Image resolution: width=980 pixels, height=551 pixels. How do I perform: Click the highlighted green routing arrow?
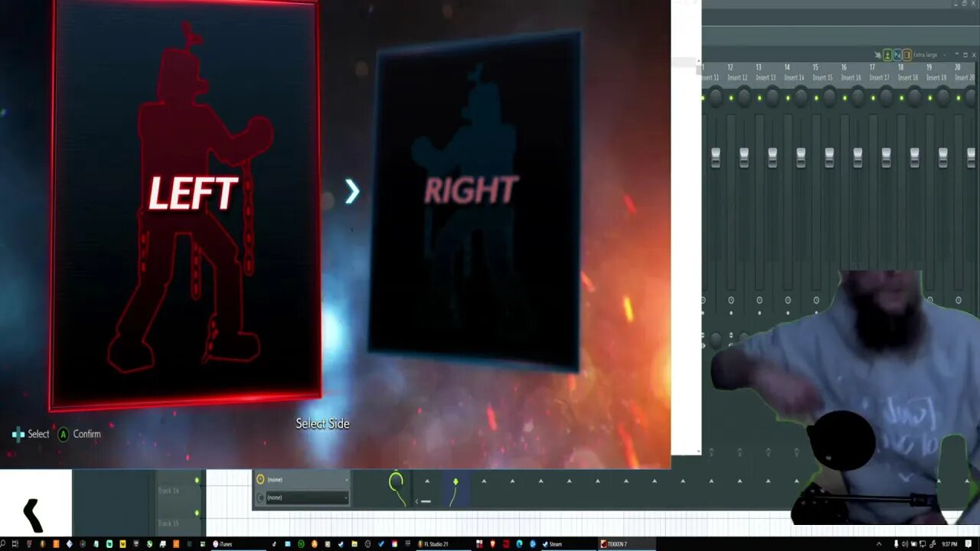[456, 481]
